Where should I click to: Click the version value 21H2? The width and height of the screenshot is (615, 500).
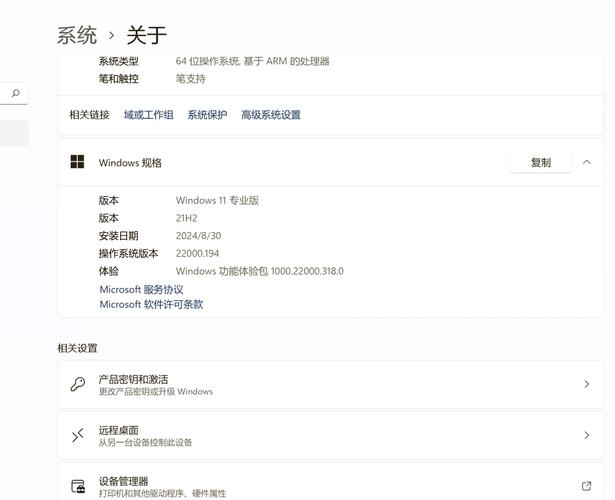[186, 218]
